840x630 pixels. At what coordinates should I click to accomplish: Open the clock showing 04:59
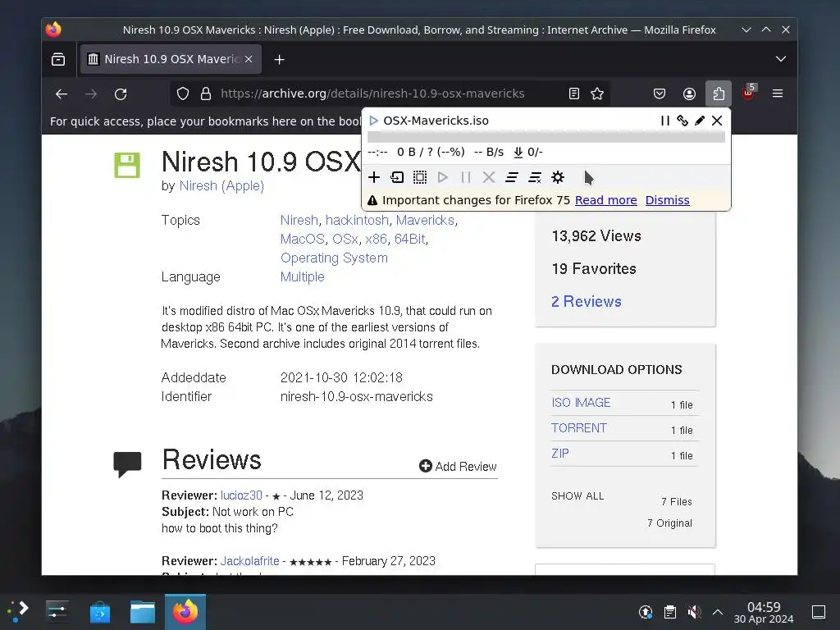click(764, 612)
